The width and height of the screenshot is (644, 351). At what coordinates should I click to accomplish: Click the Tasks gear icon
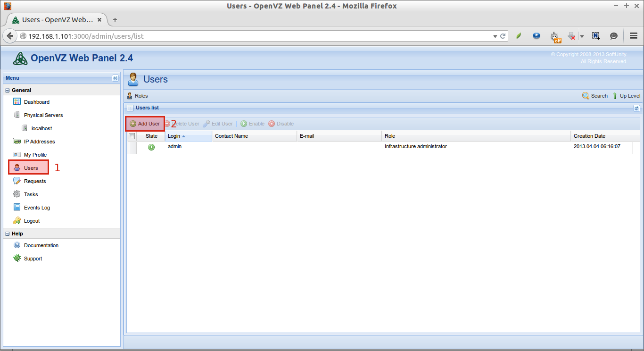17,194
